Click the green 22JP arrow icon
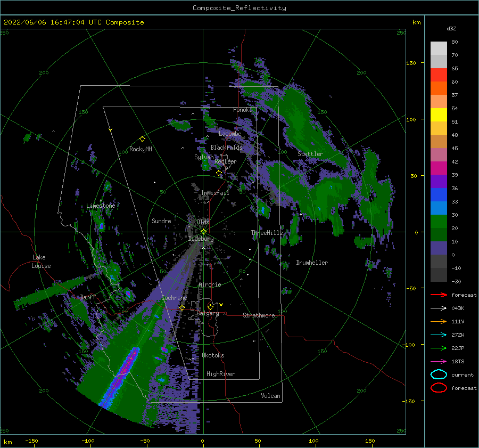Image resolution: width=479 pixels, height=448 pixels. coord(439,348)
